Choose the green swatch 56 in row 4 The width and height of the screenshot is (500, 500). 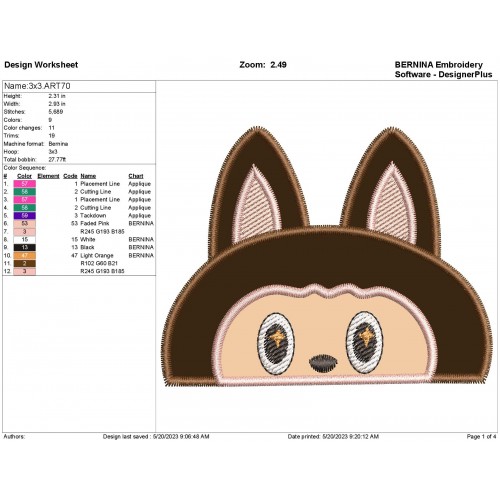(x=24, y=208)
